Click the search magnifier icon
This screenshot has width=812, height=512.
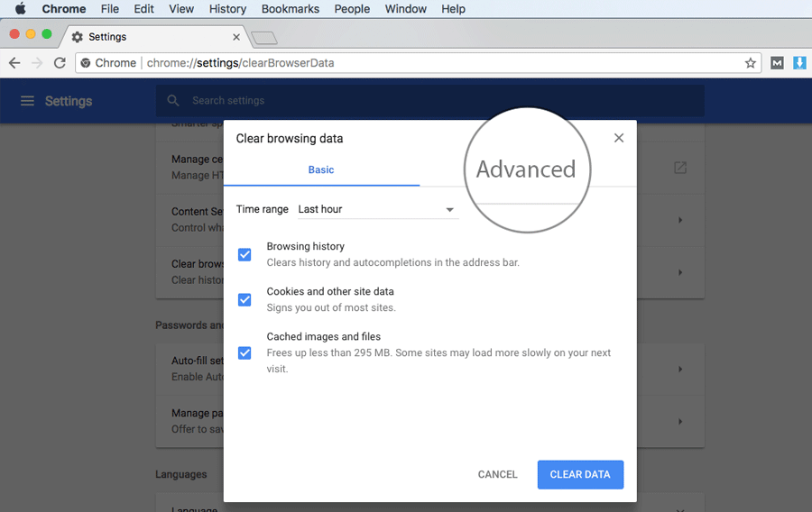coord(173,100)
